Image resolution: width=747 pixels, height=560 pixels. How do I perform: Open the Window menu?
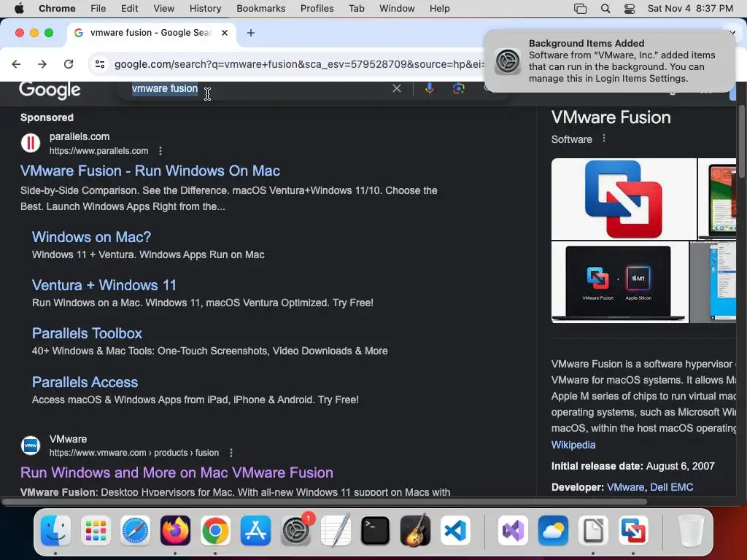397,8
